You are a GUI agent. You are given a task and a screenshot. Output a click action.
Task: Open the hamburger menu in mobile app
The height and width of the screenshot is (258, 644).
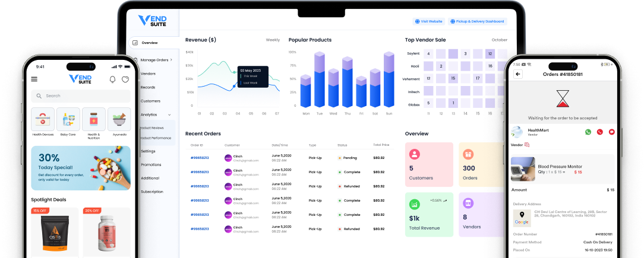point(34,79)
